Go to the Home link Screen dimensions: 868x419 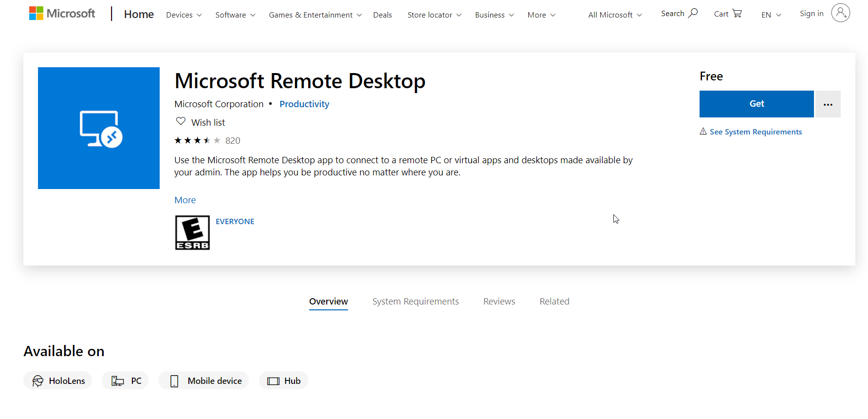[x=139, y=15]
